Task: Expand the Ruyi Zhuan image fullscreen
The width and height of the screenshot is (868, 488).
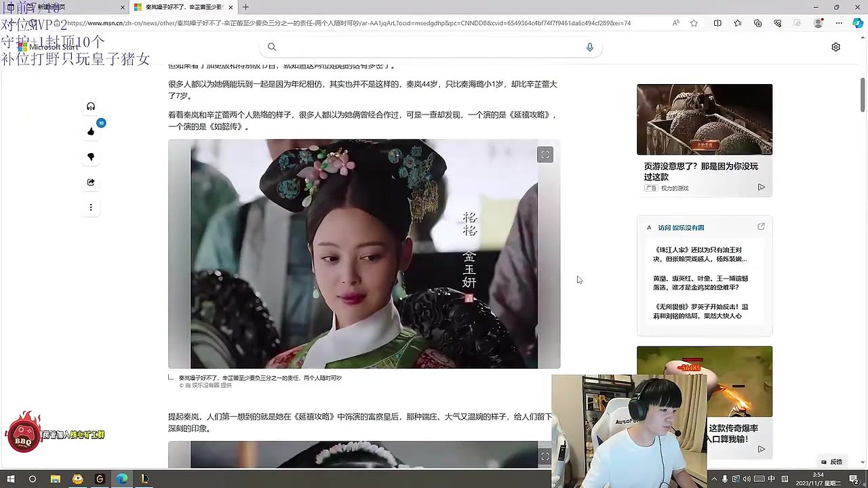Action: click(545, 155)
